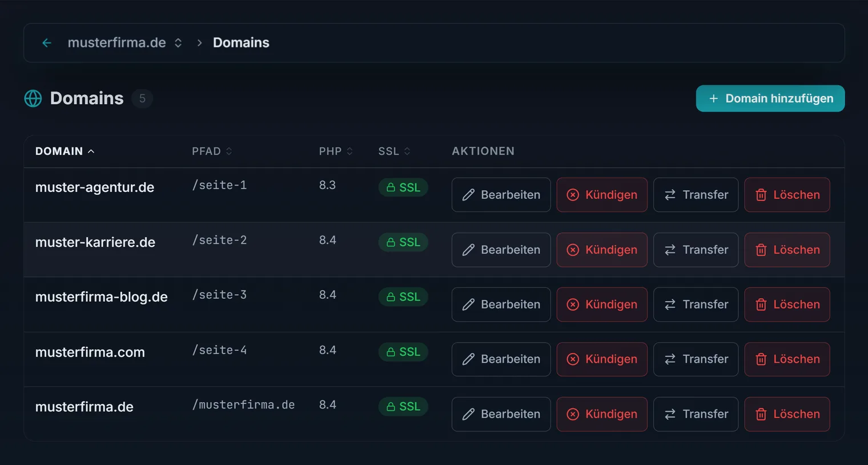Click the globe icon beside Domains heading

(33, 98)
